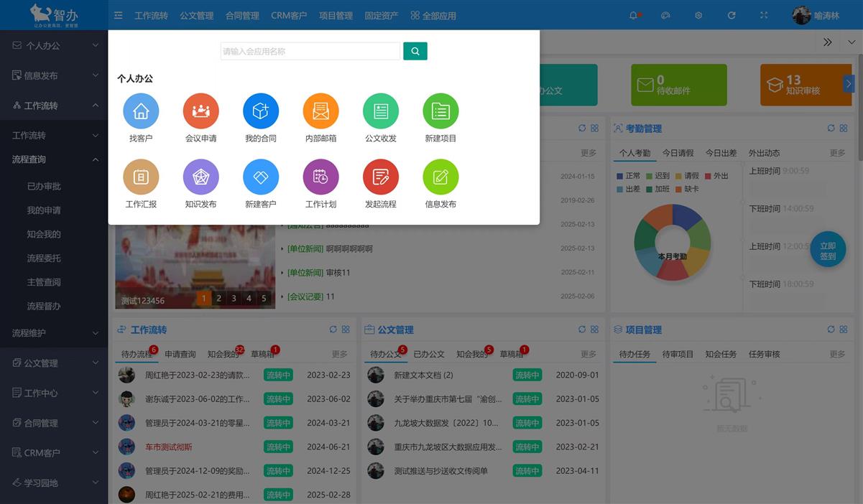The height and width of the screenshot is (504, 863).
Task: Open 合同管理 in top navigation
Action: pyautogui.click(x=242, y=15)
